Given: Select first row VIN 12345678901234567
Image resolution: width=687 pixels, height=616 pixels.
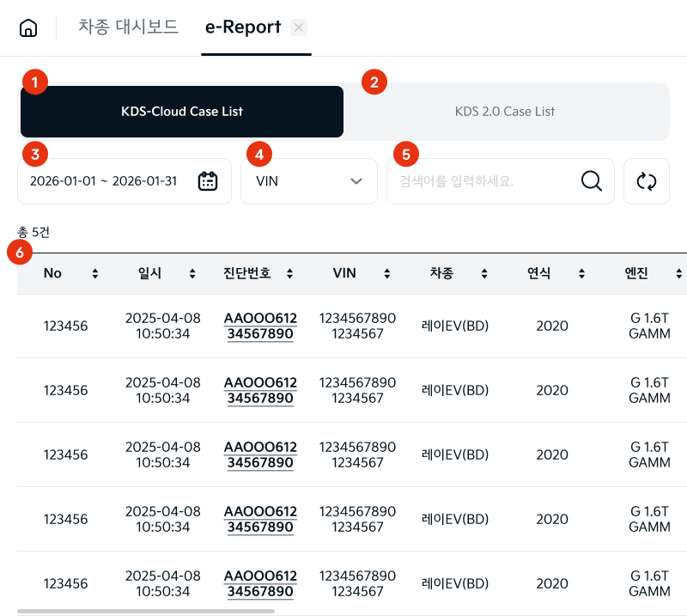Looking at the screenshot, I should click(357, 326).
